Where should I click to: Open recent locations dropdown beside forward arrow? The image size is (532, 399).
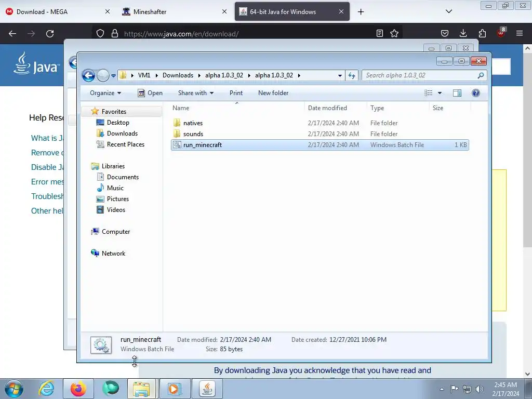tap(113, 76)
